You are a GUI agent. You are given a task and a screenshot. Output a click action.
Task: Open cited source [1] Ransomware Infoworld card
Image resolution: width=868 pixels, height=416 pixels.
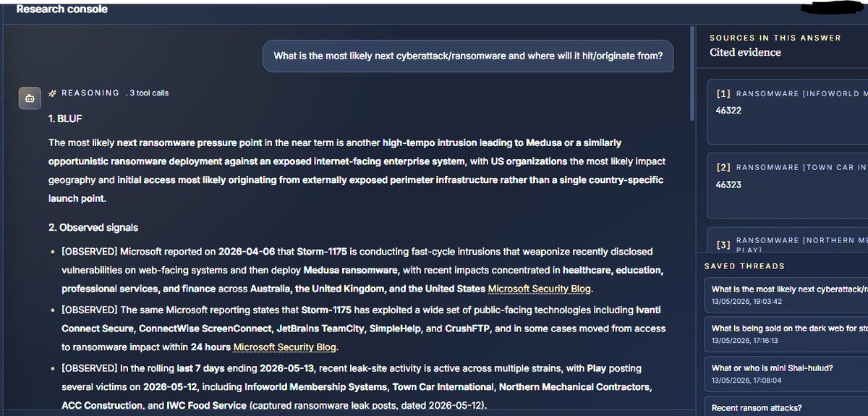tap(788, 112)
